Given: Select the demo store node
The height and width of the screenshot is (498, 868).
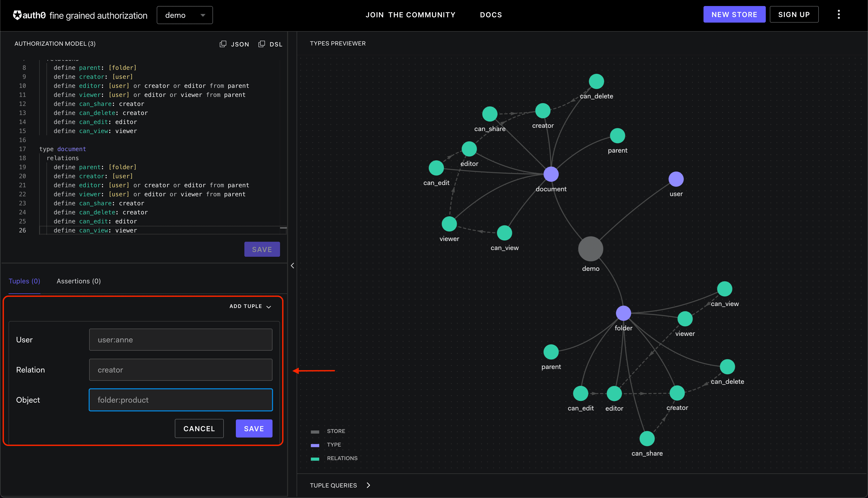Looking at the screenshot, I should [x=590, y=249].
